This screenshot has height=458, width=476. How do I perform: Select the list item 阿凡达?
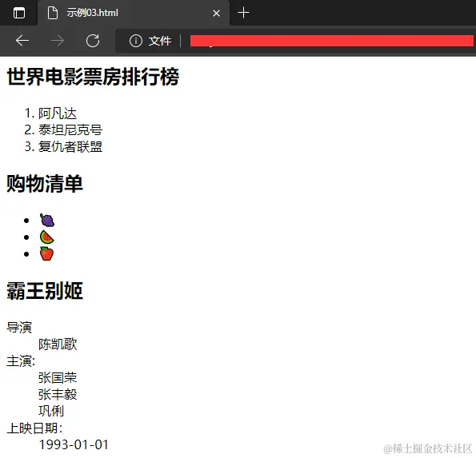pos(58,114)
